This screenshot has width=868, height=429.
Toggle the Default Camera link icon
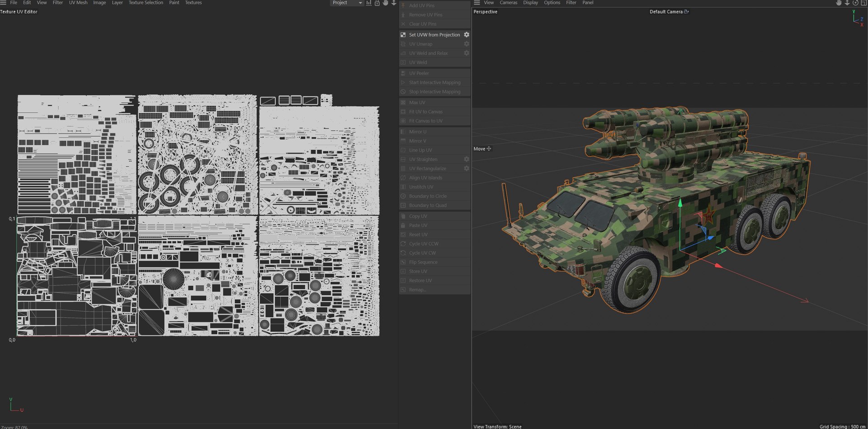pyautogui.click(x=686, y=12)
